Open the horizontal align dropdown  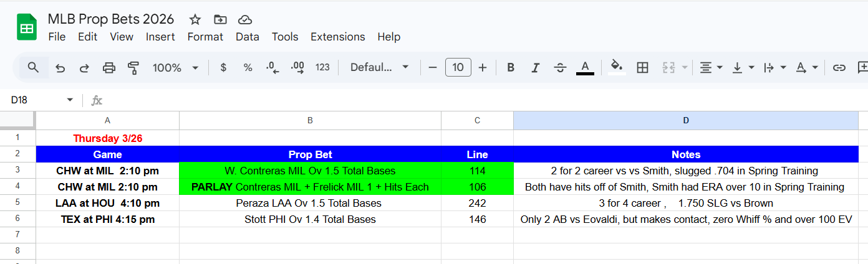point(711,68)
